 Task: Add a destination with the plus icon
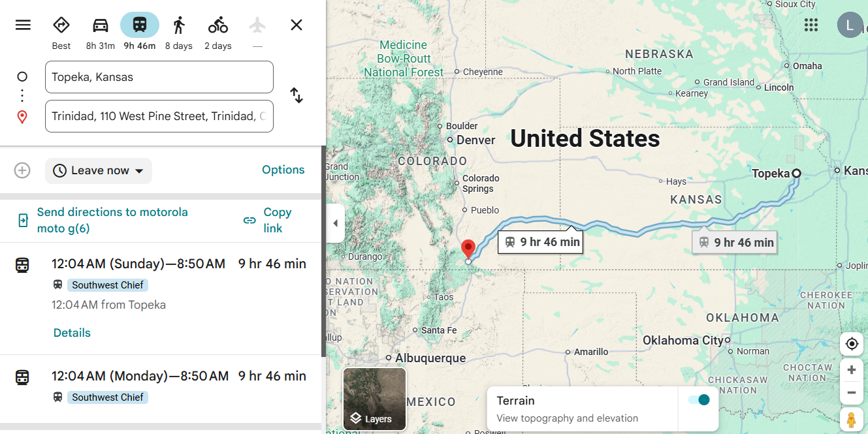pyautogui.click(x=22, y=170)
